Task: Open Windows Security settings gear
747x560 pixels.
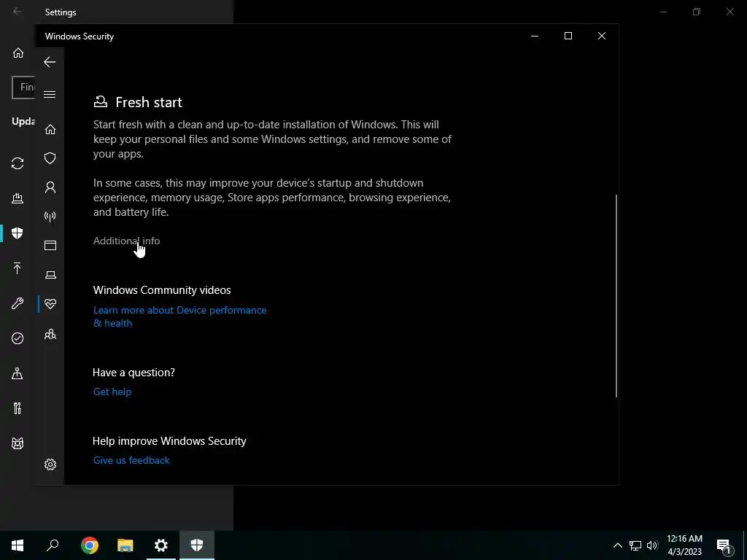Action: 50,464
